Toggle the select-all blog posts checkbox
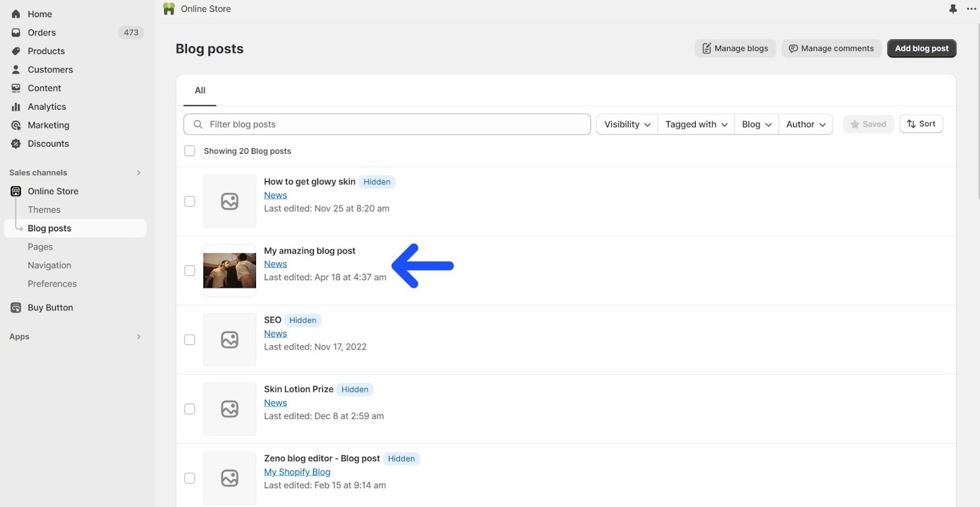This screenshot has height=507, width=980. pyautogui.click(x=190, y=151)
